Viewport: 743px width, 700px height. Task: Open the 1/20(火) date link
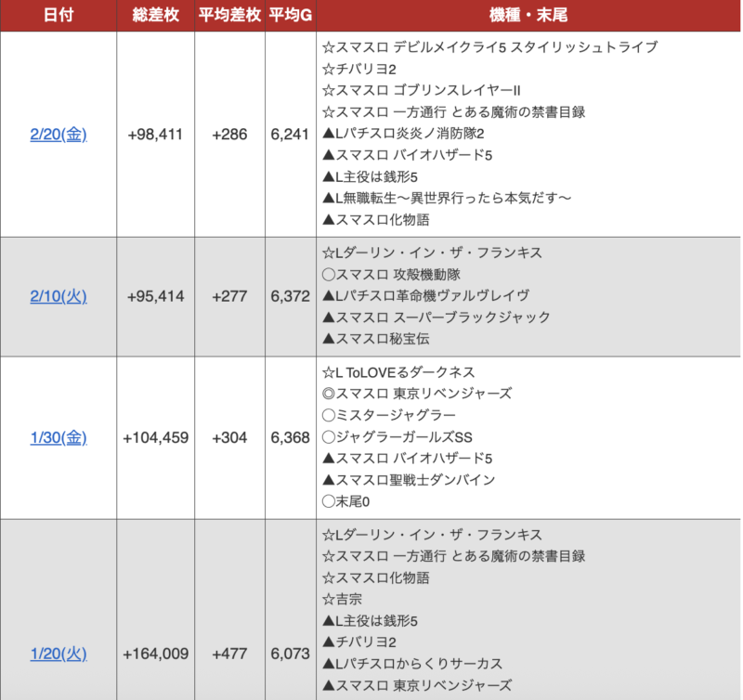tap(59, 654)
